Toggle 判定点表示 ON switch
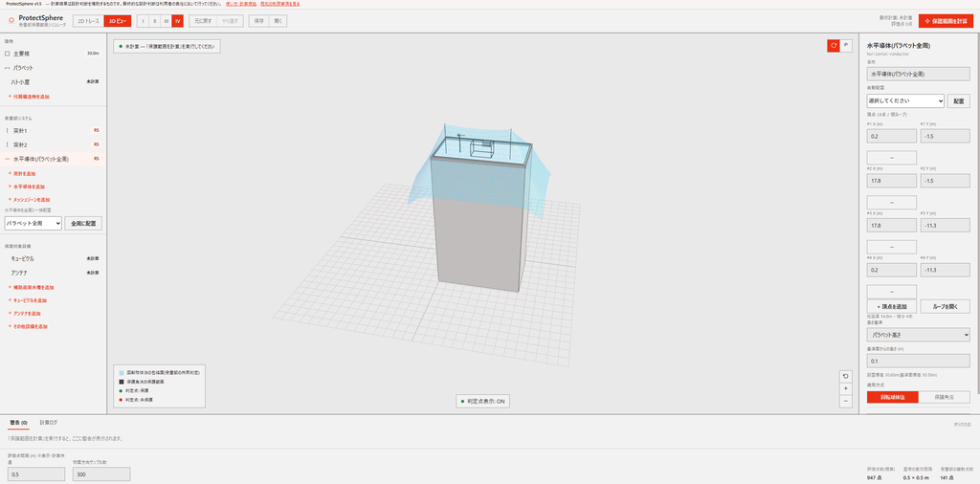This screenshot has height=484, width=980. pyautogui.click(x=482, y=402)
